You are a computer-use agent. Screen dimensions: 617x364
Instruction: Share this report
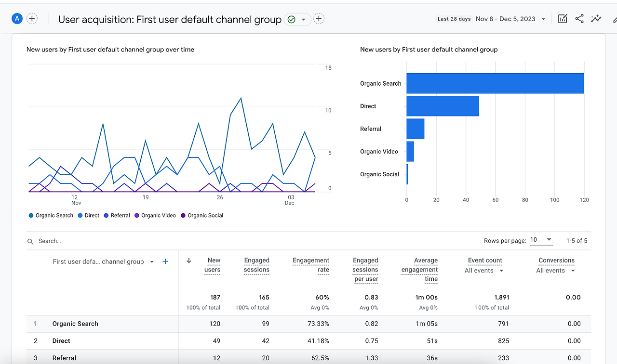pos(579,19)
